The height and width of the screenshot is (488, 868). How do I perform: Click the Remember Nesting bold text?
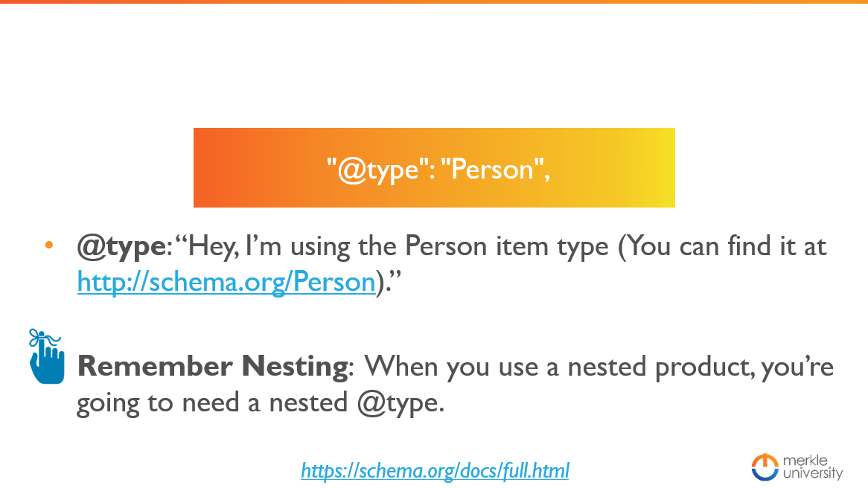[x=213, y=366]
